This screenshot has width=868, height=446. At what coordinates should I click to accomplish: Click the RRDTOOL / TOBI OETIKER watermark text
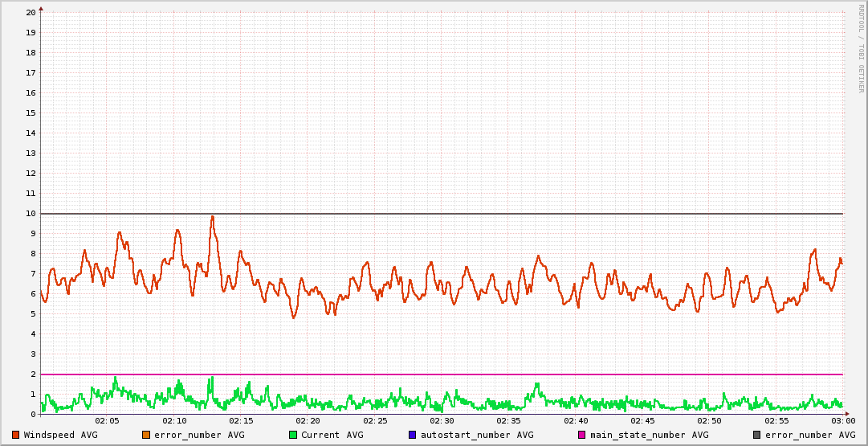pos(861,48)
